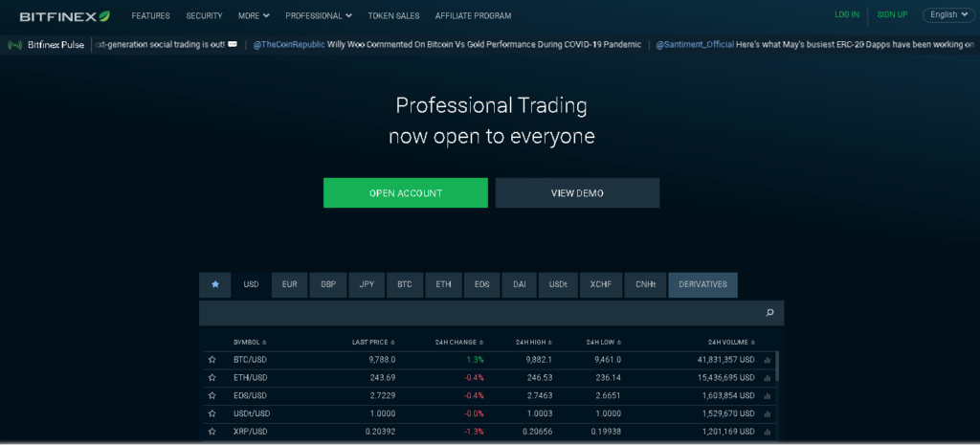Switch to the EOS market tab

coord(482,284)
